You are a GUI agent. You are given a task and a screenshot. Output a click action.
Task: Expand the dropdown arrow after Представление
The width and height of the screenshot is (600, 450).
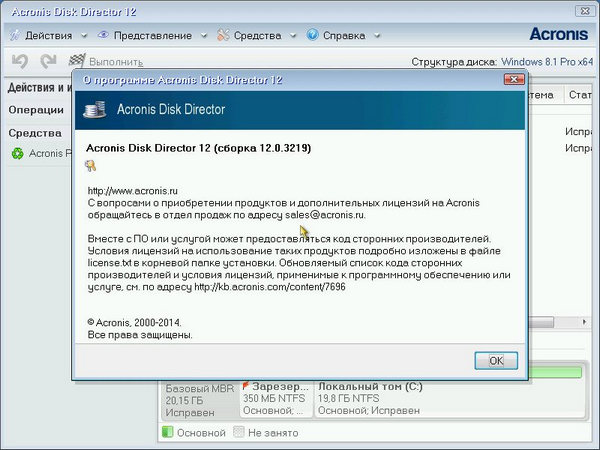204,36
